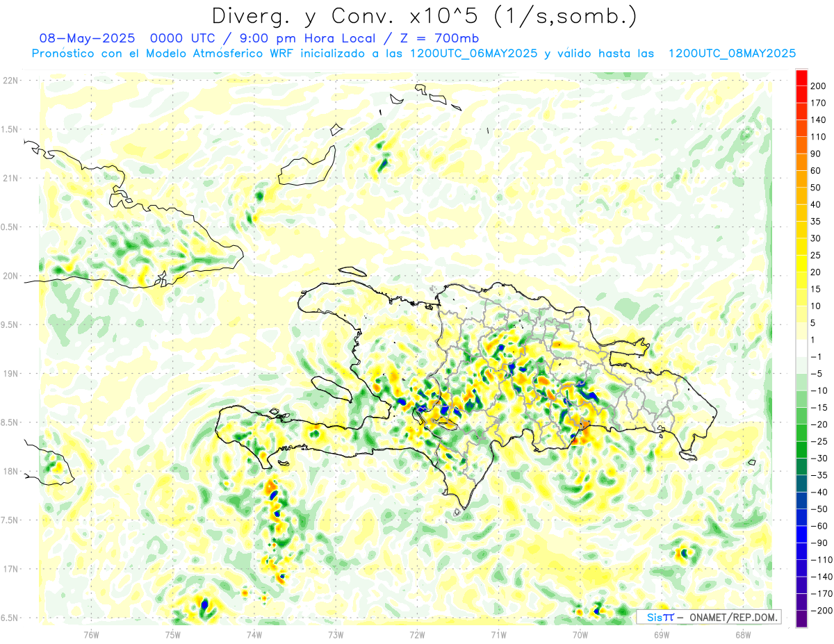Click the '73W' longitude label
Viewport: 834px width, 644px height.
click(336, 635)
